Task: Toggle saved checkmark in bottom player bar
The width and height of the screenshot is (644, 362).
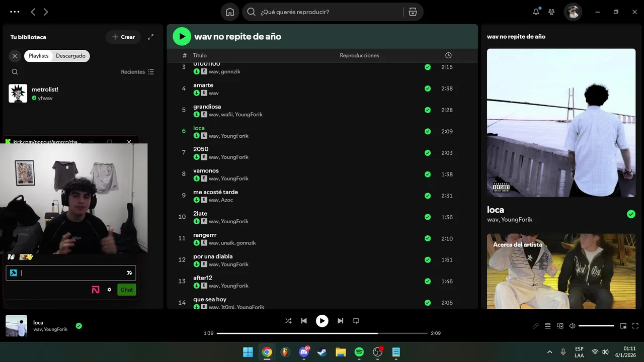Action: click(79, 326)
